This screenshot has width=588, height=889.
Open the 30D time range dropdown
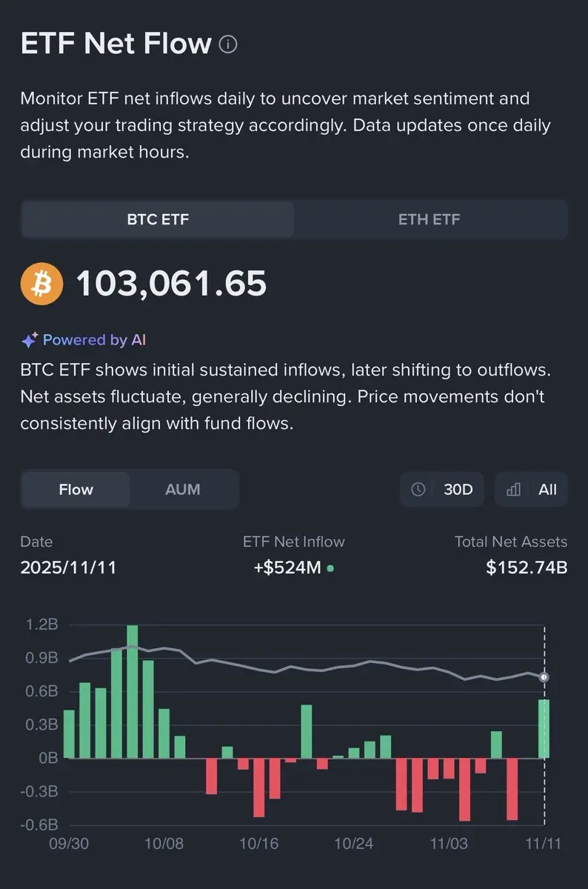pyautogui.click(x=444, y=490)
